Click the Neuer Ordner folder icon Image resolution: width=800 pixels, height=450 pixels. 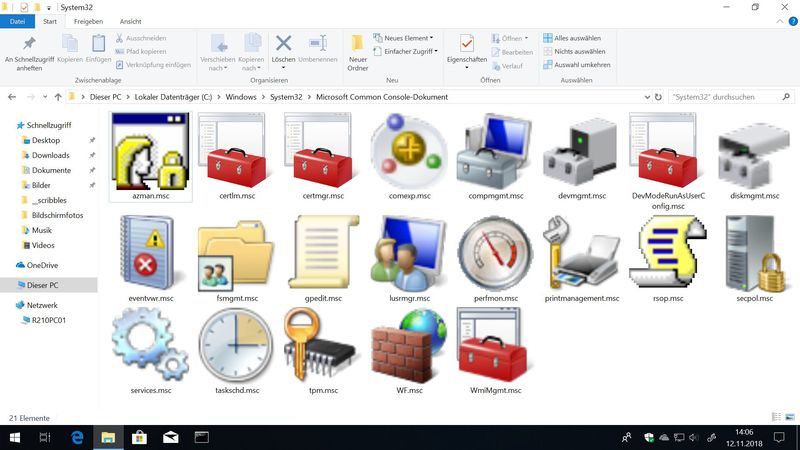tap(358, 43)
